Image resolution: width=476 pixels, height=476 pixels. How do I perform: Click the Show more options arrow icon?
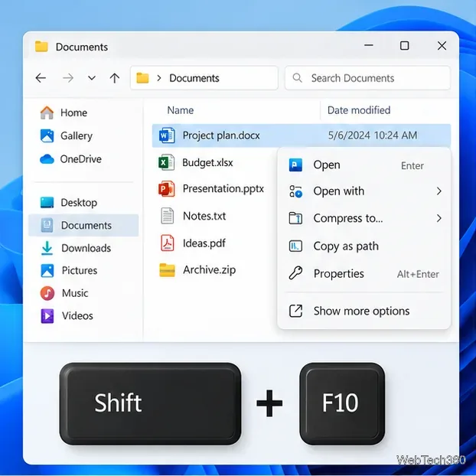pos(295,311)
